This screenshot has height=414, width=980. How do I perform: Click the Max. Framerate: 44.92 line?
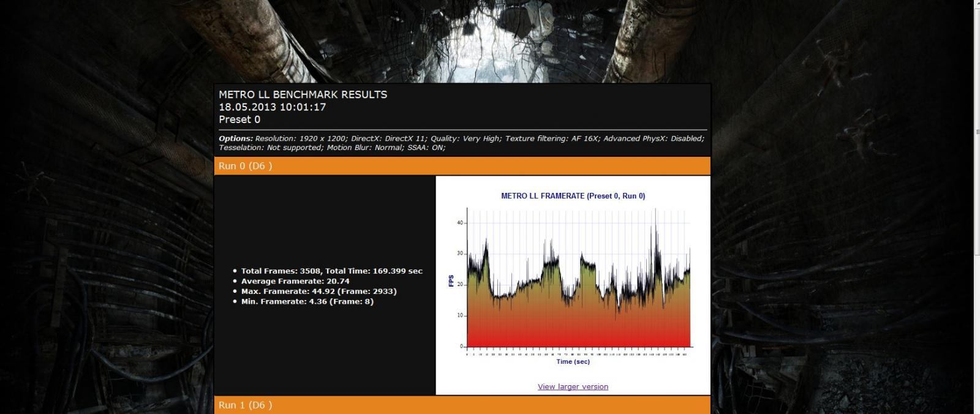(x=318, y=292)
